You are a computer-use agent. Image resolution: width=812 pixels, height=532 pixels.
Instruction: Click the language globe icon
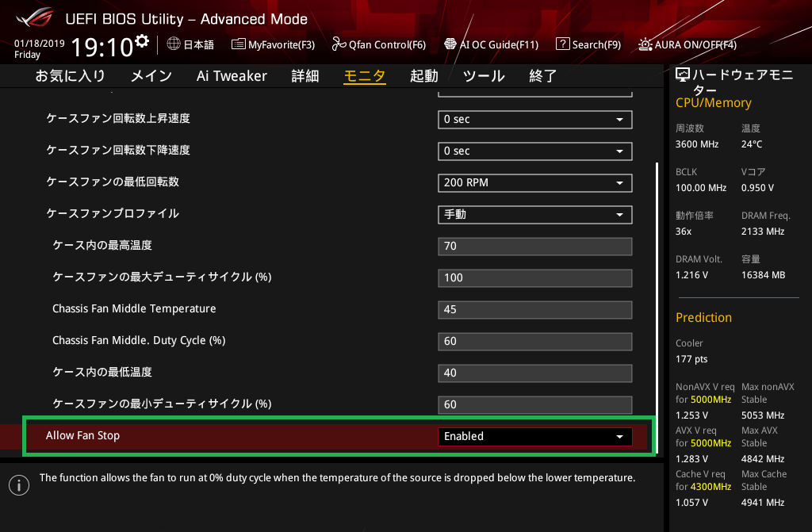pos(174,44)
